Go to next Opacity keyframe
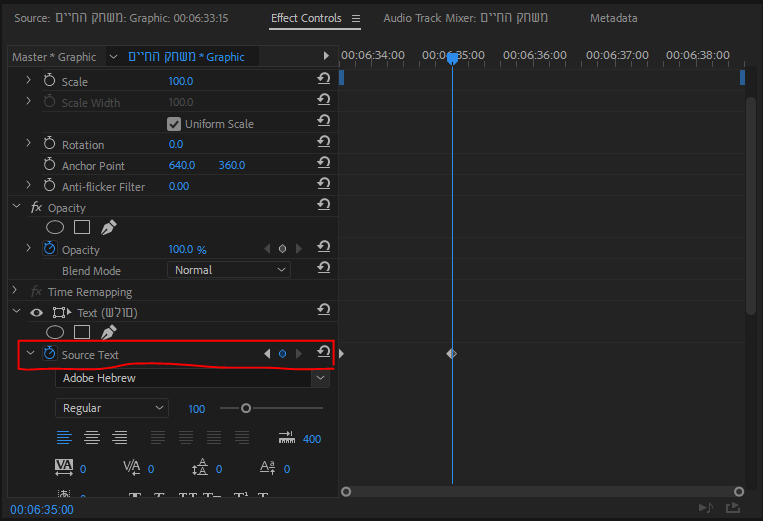763x521 pixels. click(299, 249)
